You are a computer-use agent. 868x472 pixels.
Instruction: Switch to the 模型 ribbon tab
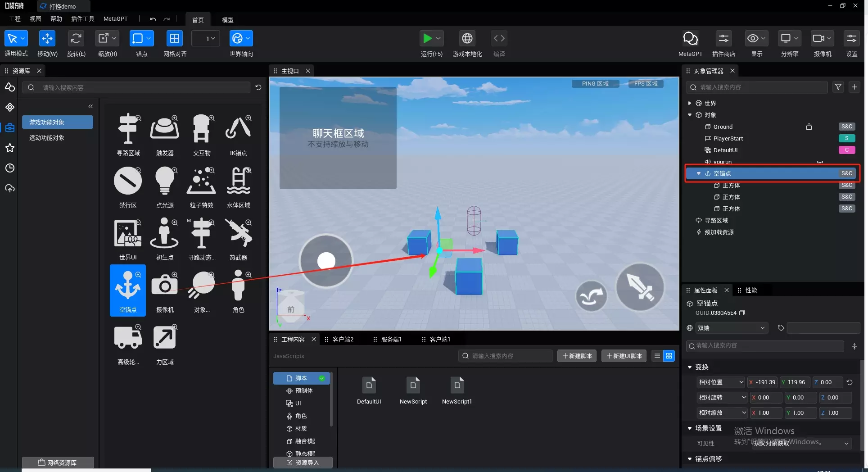pyautogui.click(x=227, y=20)
